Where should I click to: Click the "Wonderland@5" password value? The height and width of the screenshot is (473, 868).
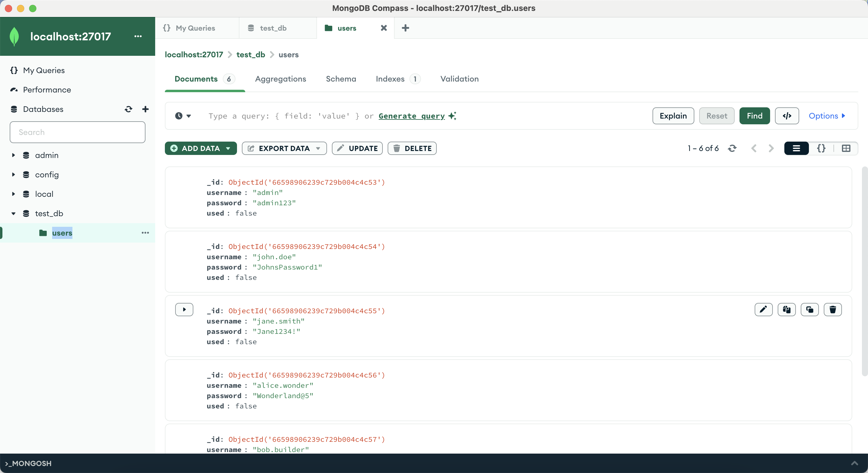pos(283,396)
